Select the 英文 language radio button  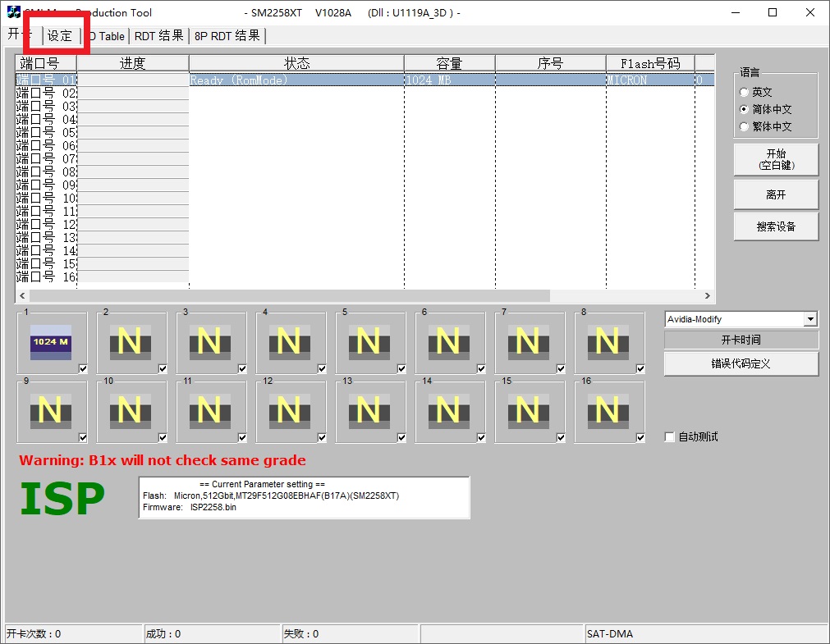(745, 93)
